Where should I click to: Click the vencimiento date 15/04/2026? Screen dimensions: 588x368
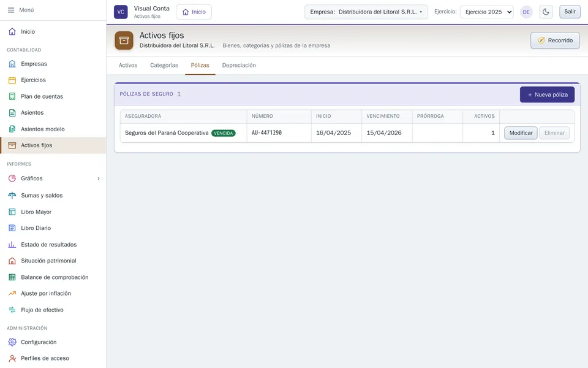(384, 133)
